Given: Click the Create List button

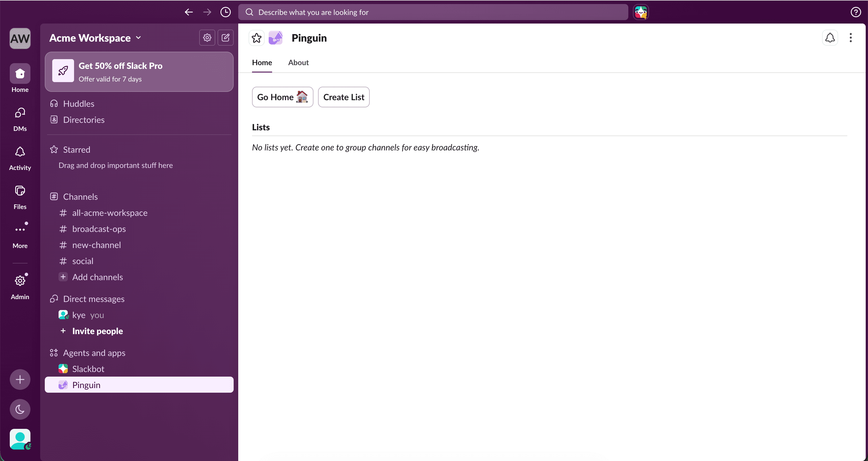Looking at the screenshot, I should [344, 97].
